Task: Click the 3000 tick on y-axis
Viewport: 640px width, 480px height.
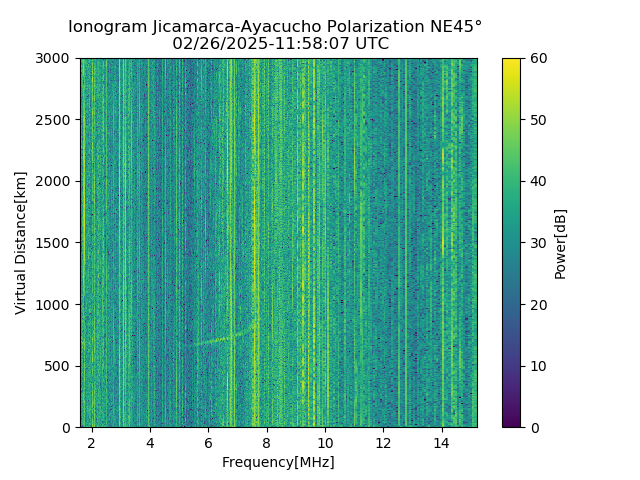Action: 53,58
